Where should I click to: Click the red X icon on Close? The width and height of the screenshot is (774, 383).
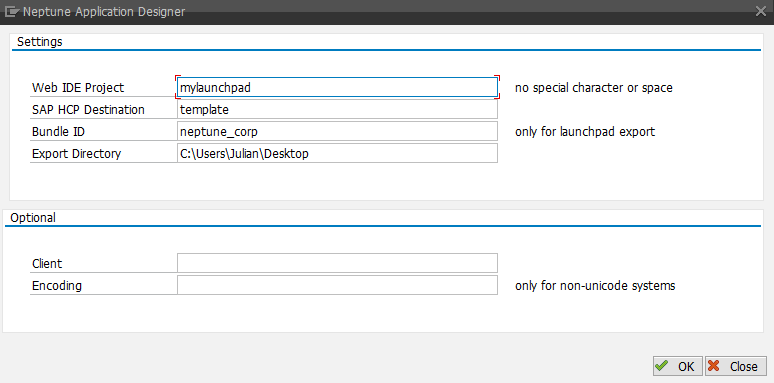click(714, 366)
